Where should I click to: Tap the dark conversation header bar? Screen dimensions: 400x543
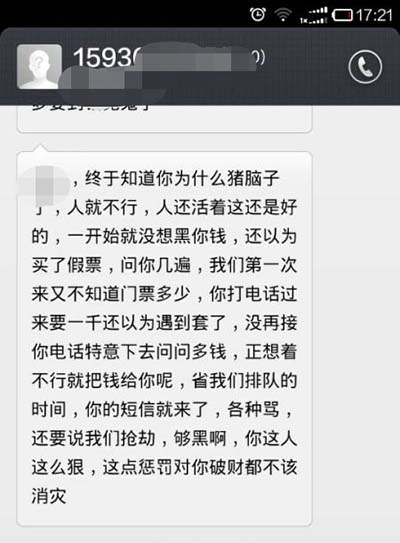point(200,66)
